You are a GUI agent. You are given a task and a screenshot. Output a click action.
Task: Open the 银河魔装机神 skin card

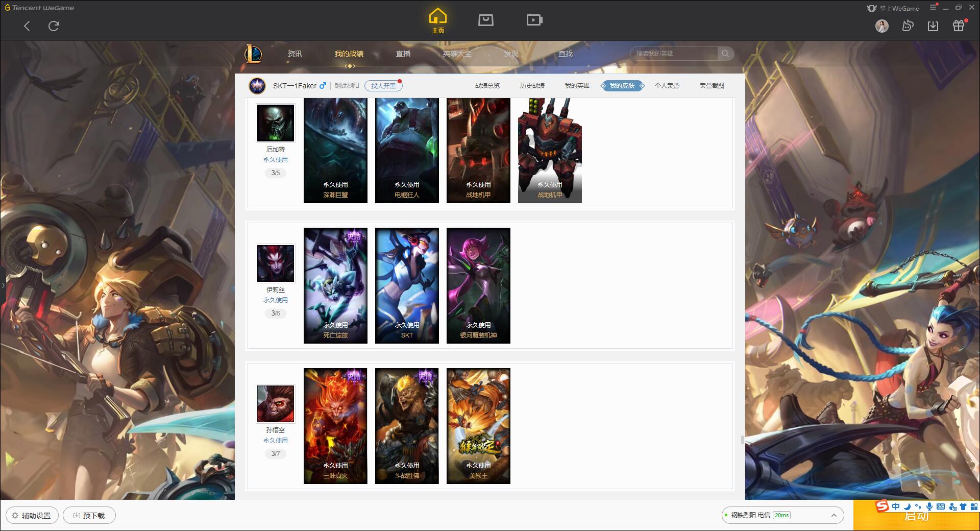[x=478, y=285]
